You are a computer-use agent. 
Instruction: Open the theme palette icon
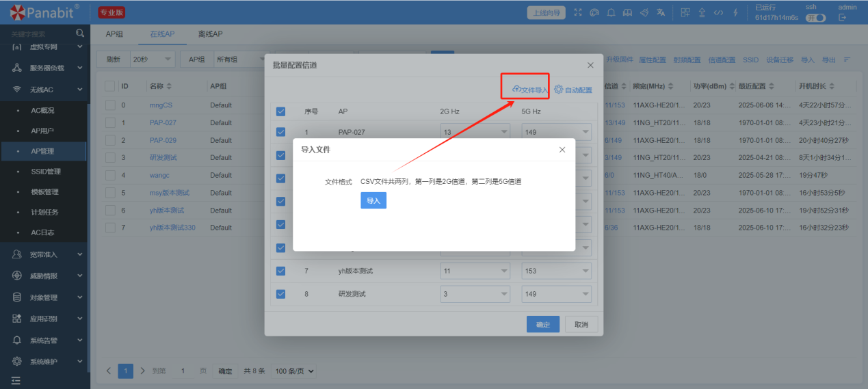594,12
